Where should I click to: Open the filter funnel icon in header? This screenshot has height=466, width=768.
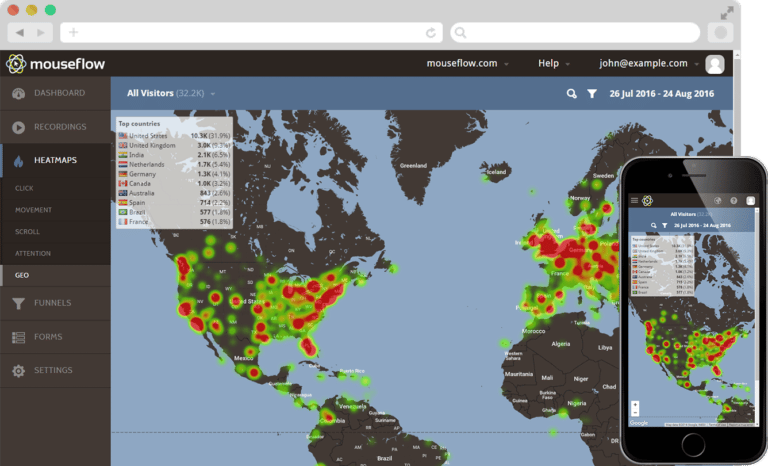tap(592, 94)
